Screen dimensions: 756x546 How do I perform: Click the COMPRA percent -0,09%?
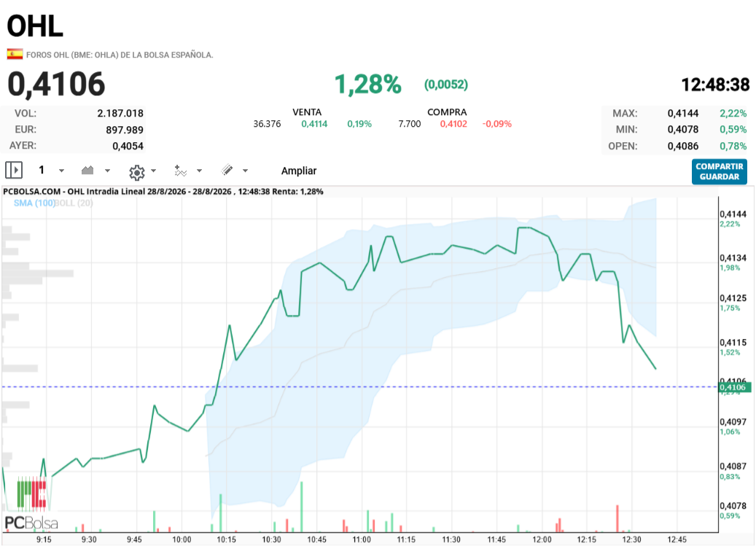pos(497,124)
